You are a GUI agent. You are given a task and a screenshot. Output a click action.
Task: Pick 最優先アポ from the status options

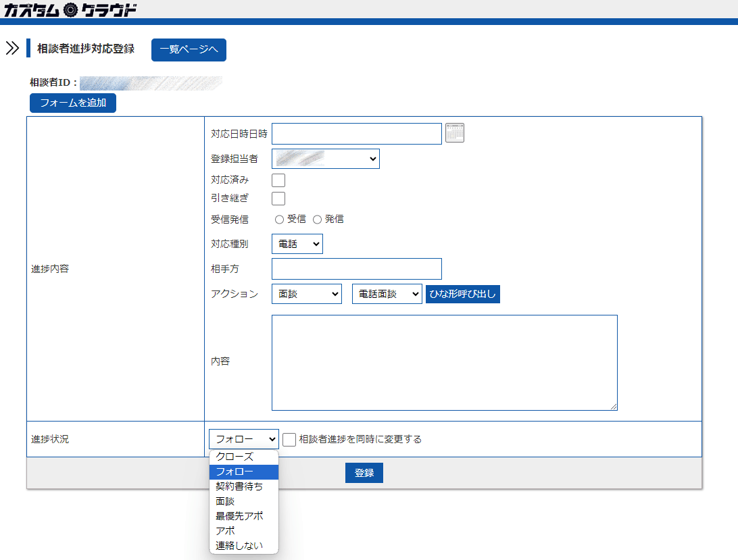tap(239, 516)
